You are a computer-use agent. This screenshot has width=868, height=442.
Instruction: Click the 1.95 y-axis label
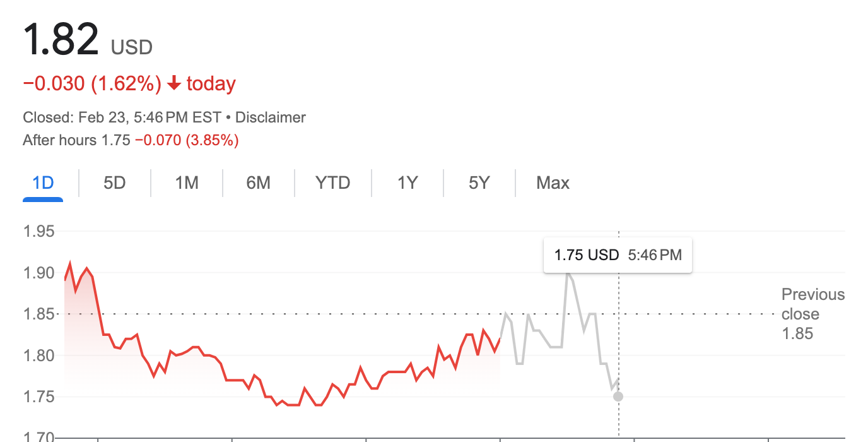click(38, 232)
